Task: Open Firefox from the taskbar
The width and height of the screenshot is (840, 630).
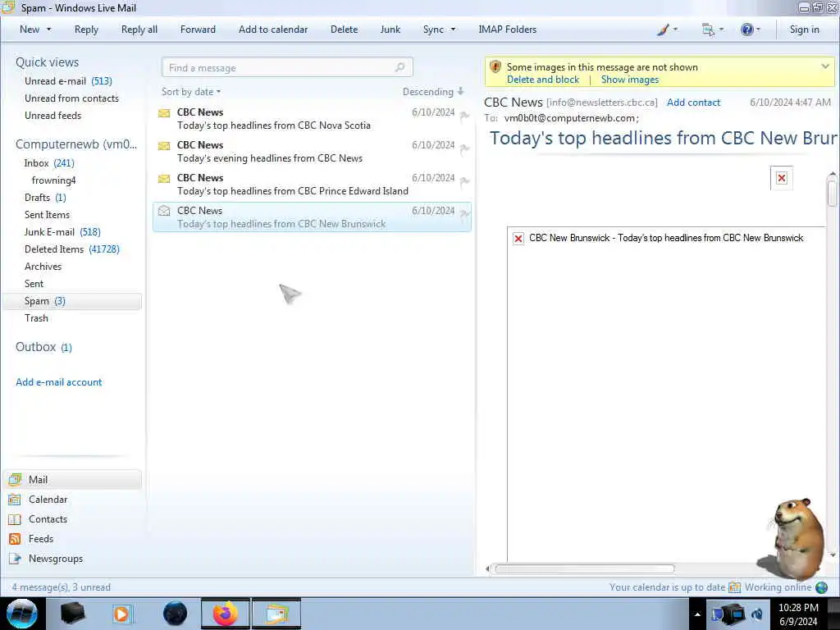Action: [225, 614]
